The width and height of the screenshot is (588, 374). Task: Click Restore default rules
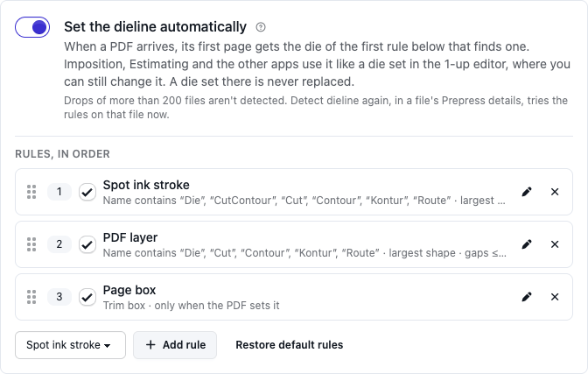[289, 345]
